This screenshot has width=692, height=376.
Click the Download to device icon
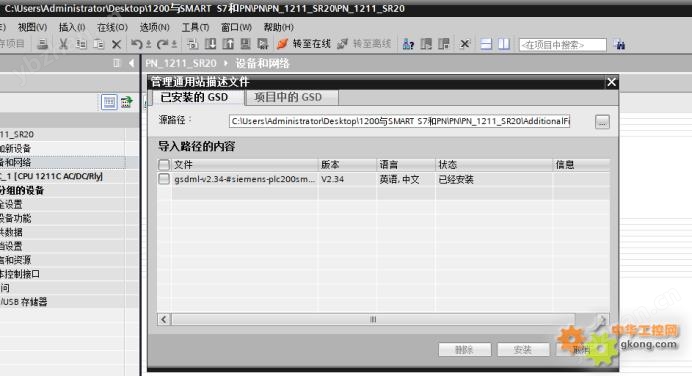coord(211,44)
